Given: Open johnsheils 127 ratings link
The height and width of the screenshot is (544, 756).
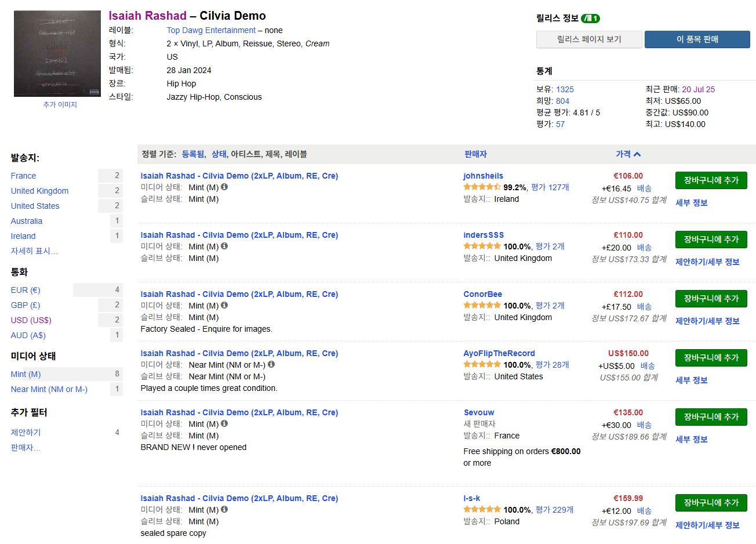Looking at the screenshot, I should [x=550, y=187].
